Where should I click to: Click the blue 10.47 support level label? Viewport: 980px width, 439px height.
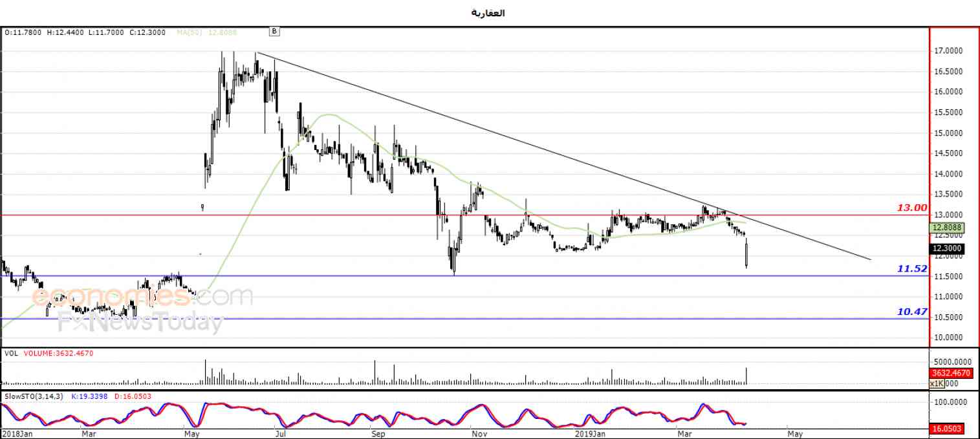(912, 312)
